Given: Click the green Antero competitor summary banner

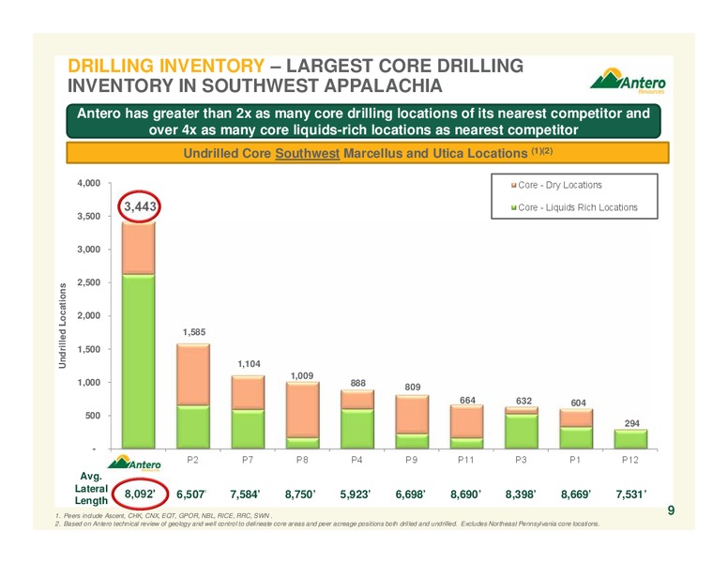Looking at the screenshot, I should pyautogui.click(x=364, y=121).
